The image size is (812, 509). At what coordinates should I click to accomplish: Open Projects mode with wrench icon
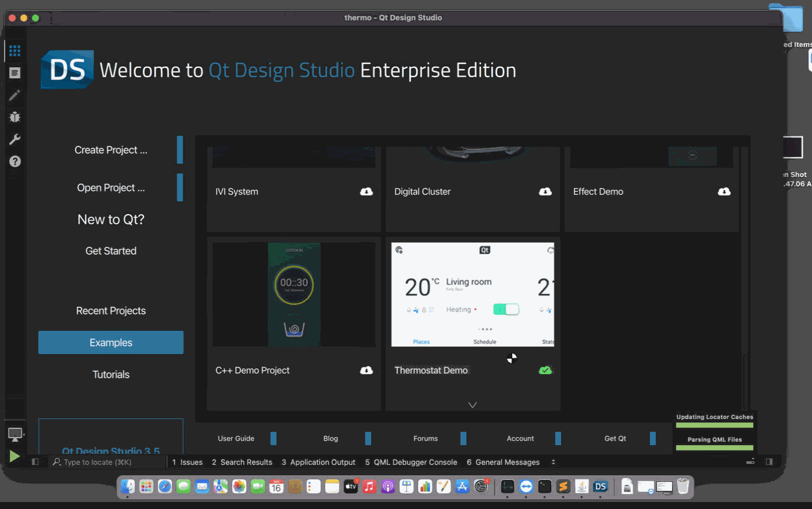pyautogui.click(x=15, y=139)
